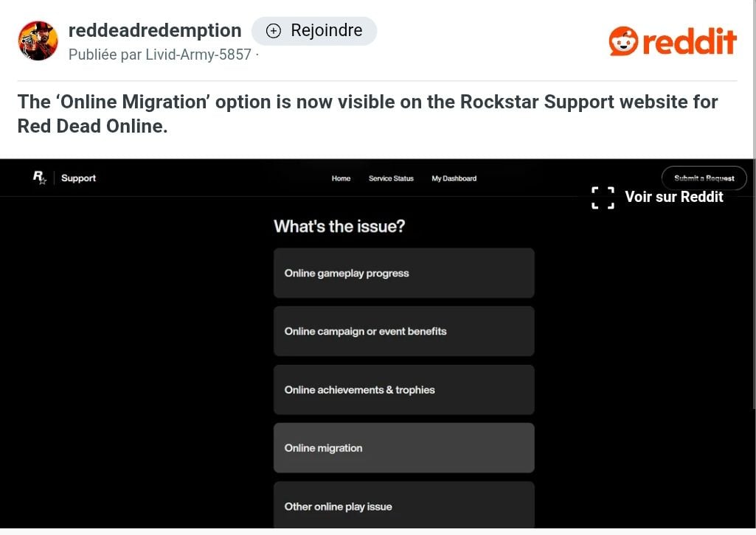Choose Online campaign or event benefits
The image size is (756, 535).
pyautogui.click(x=404, y=332)
